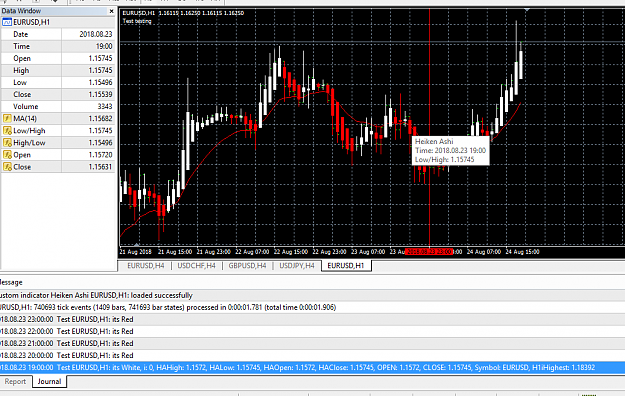Select the Close row value 1.15539
This screenshot has width=625, height=396.
(100, 95)
